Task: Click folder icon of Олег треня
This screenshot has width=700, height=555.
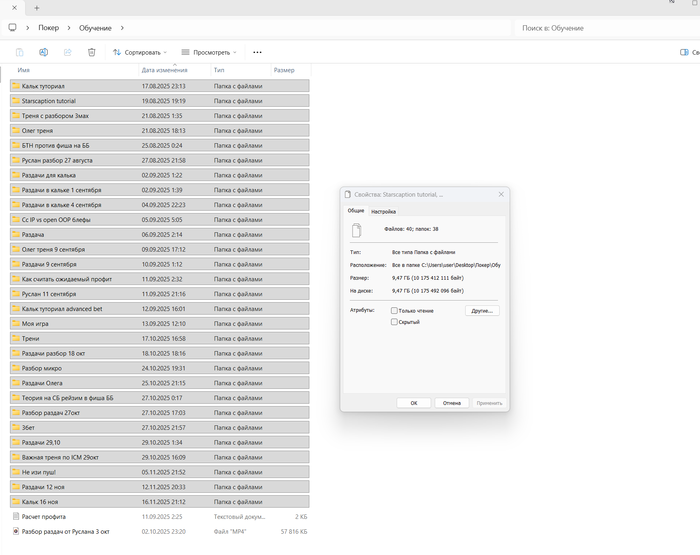Action: (x=16, y=130)
